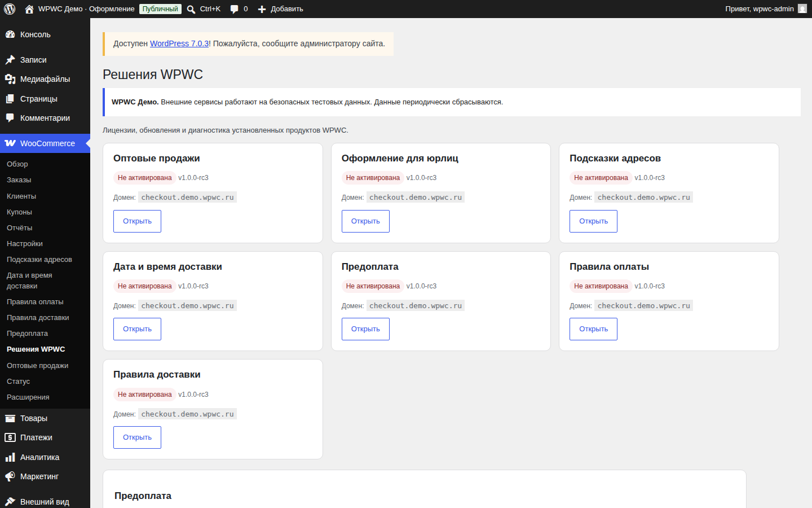Click the Решения WPWC page heading
The image size is (812, 508).
click(x=153, y=75)
